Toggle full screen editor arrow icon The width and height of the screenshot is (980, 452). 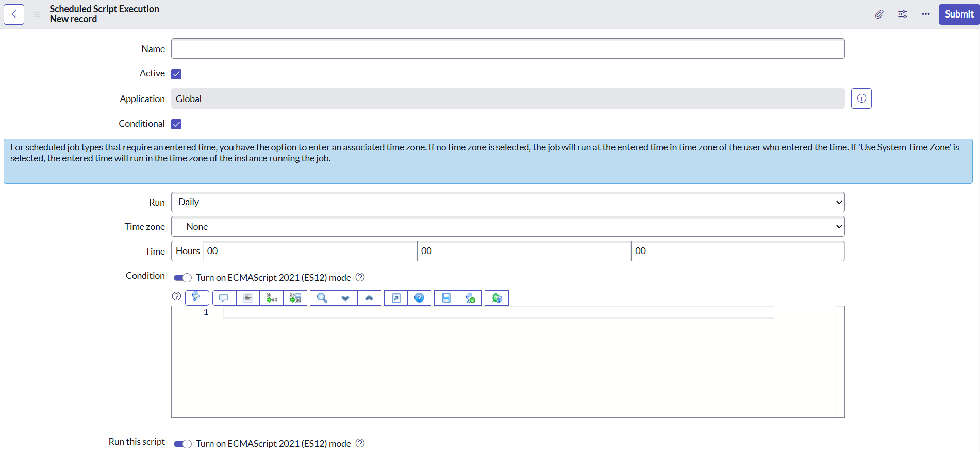pyautogui.click(x=396, y=298)
